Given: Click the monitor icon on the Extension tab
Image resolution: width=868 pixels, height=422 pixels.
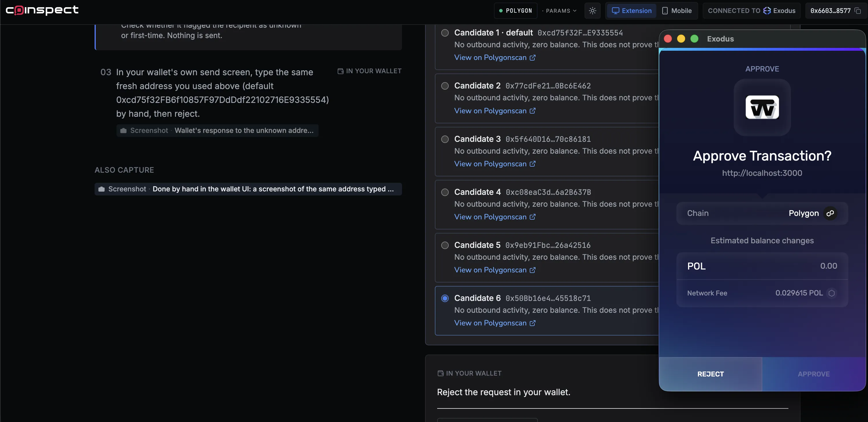Looking at the screenshot, I should pyautogui.click(x=615, y=11).
